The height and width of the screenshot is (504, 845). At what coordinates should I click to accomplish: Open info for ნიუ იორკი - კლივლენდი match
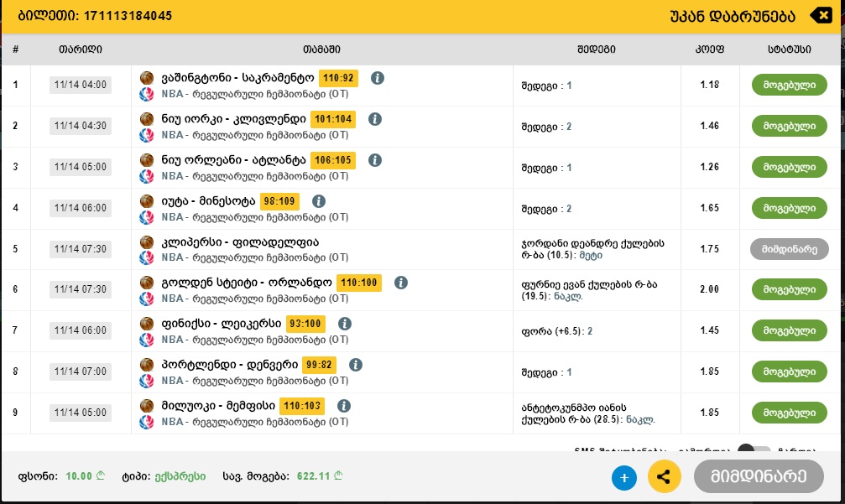pos(375,119)
